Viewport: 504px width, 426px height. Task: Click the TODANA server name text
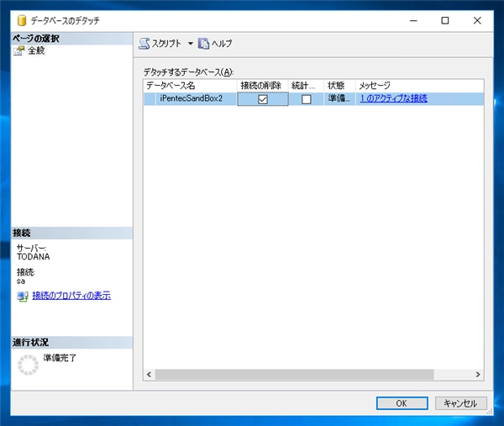point(34,257)
